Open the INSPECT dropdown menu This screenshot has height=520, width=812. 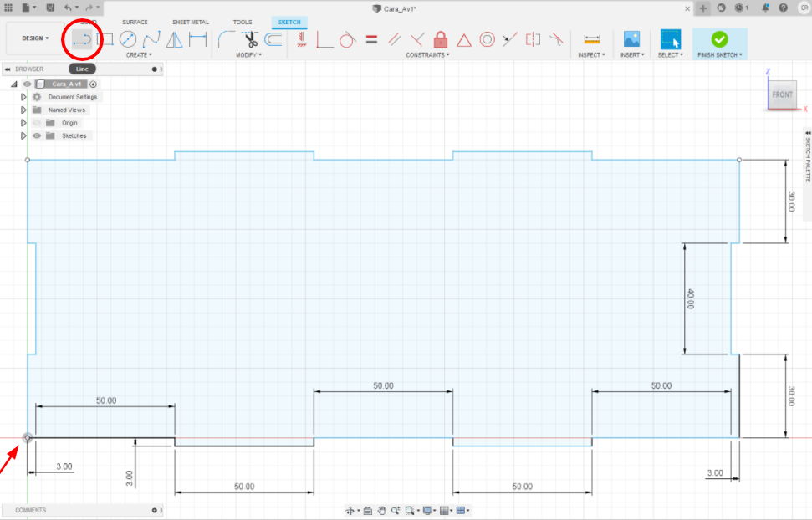591,55
